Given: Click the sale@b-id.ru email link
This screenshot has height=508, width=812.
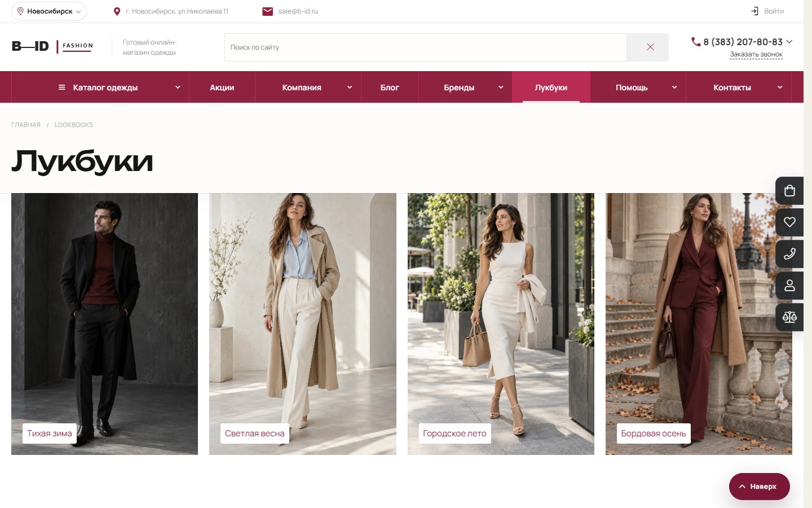Looking at the screenshot, I should tap(298, 11).
